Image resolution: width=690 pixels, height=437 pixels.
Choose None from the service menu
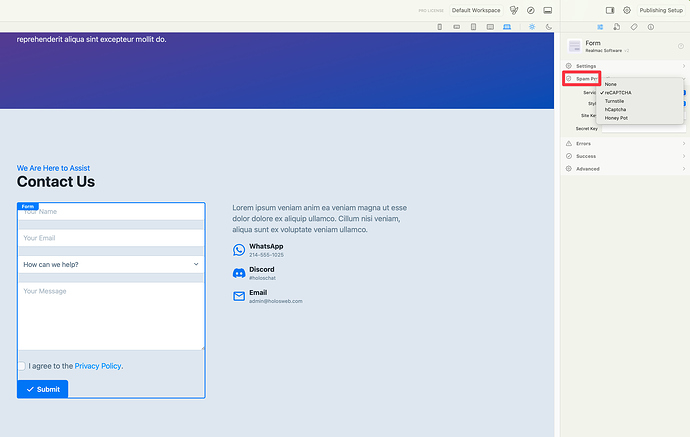pos(639,84)
